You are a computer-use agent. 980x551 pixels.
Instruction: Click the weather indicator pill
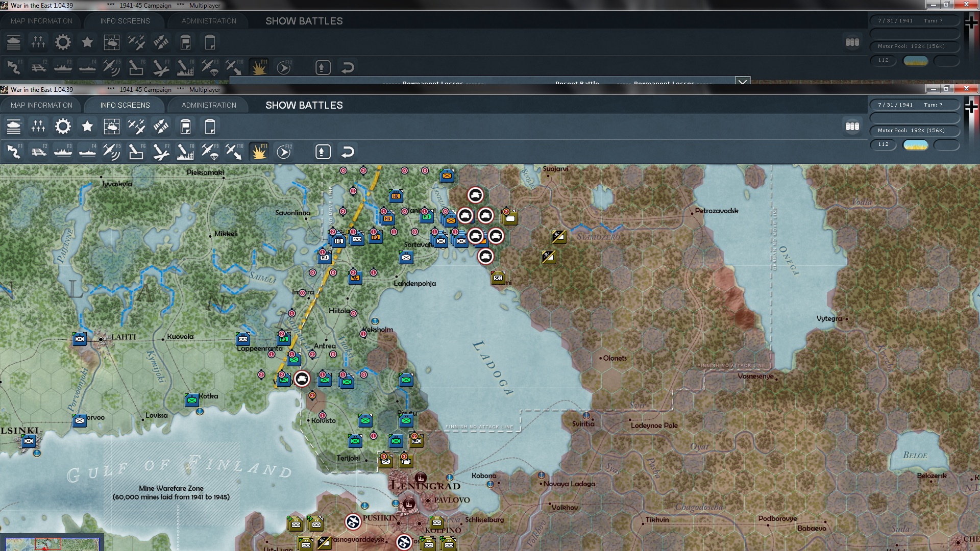click(916, 145)
